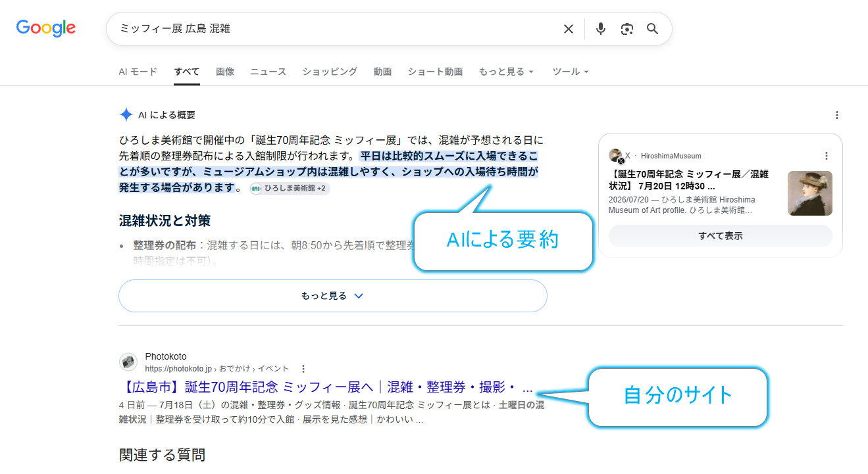This screenshot has height=474, width=868.
Task: Click the 整理券の配布 bullet text
Action: coord(165,245)
